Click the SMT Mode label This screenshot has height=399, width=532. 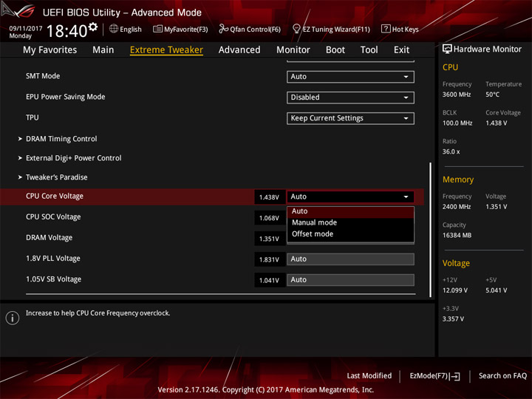(43, 76)
